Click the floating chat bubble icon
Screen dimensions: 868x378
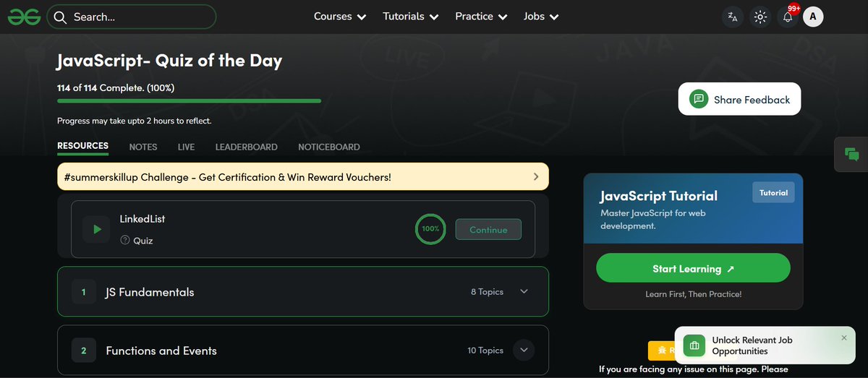851,154
